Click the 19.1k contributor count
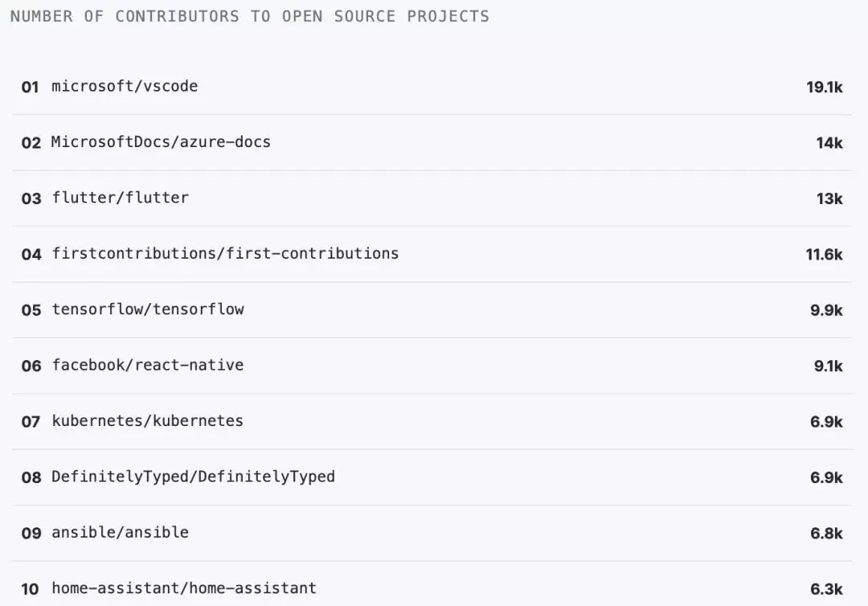 [825, 88]
